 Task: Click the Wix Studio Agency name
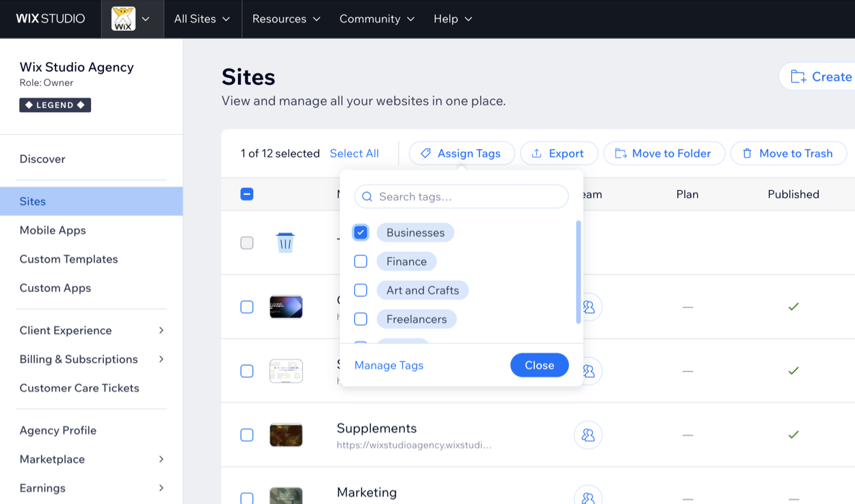click(x=77, y=67)
